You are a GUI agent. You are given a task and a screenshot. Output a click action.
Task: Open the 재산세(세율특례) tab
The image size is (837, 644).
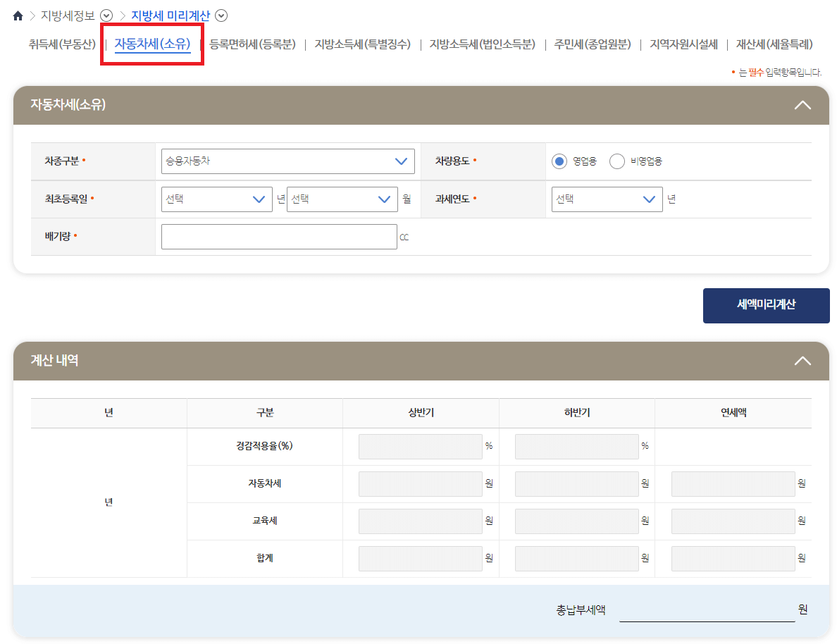click(x=774, y=44)
